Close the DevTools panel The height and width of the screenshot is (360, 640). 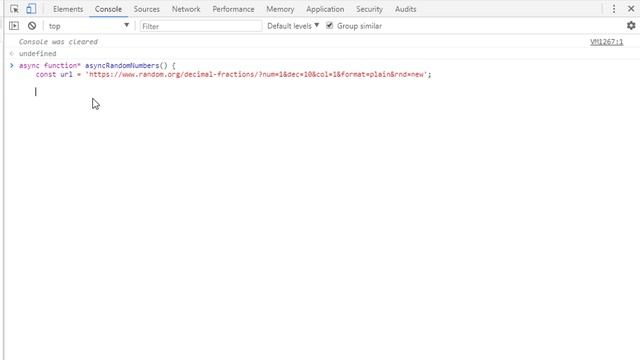click(x=631, y=9)
